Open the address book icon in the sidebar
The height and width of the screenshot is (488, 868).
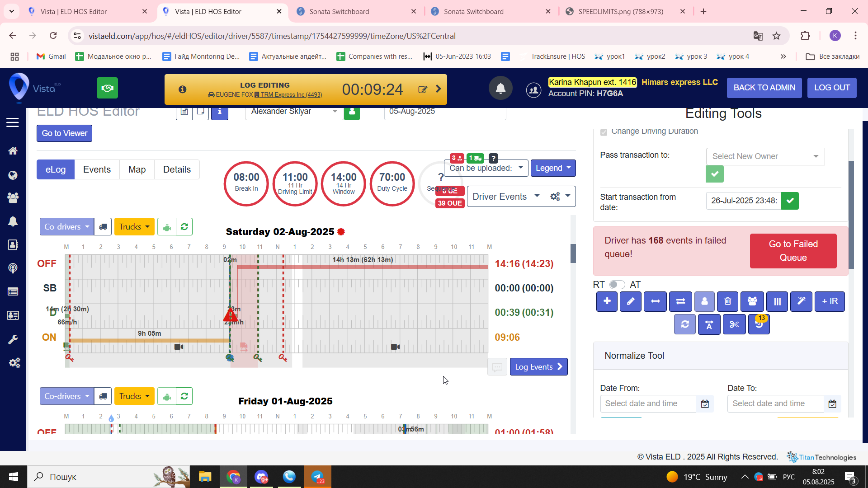pyautogui.click(x=13, y=244)
